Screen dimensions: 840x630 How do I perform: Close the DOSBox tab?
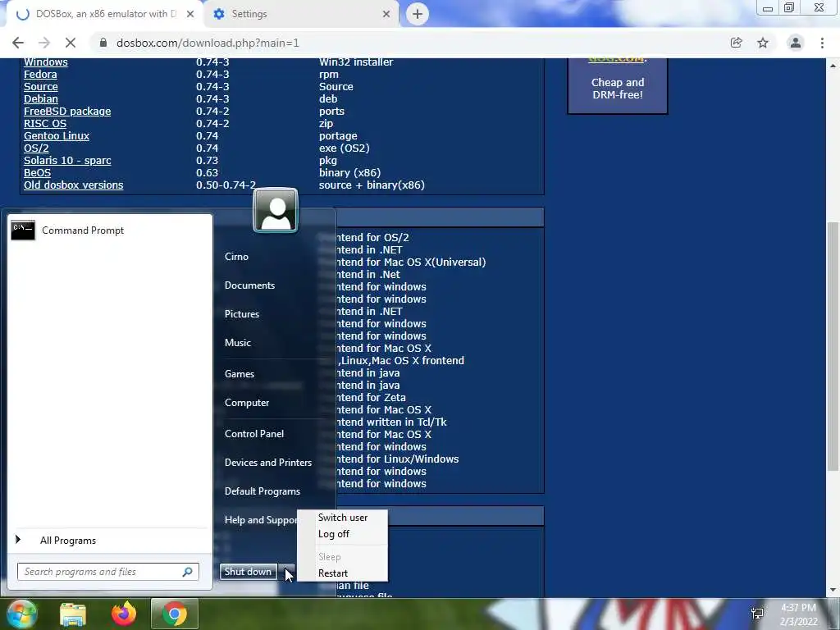pyautogui.click(x=190, y=14)
